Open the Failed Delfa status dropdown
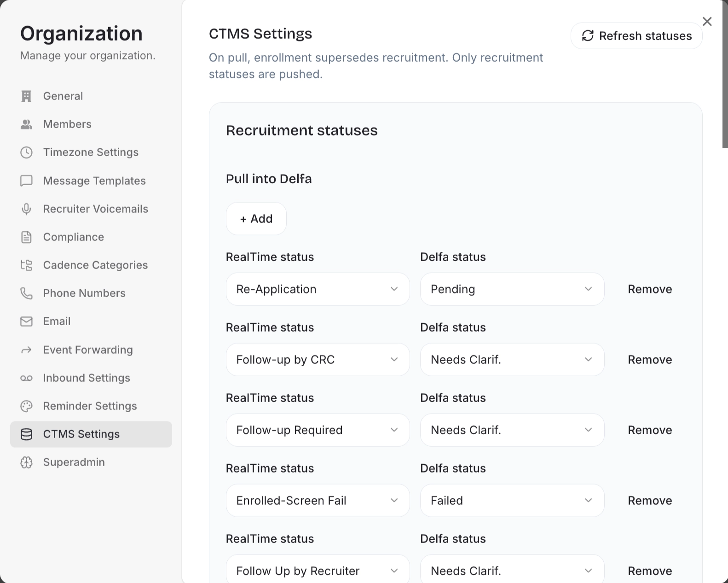 tap(512, 501)
